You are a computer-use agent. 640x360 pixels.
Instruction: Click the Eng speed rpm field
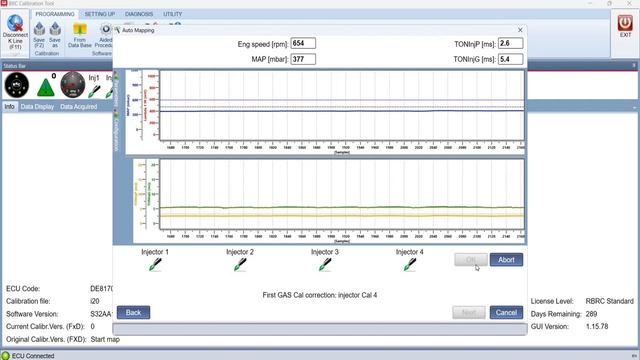point(303,43)
